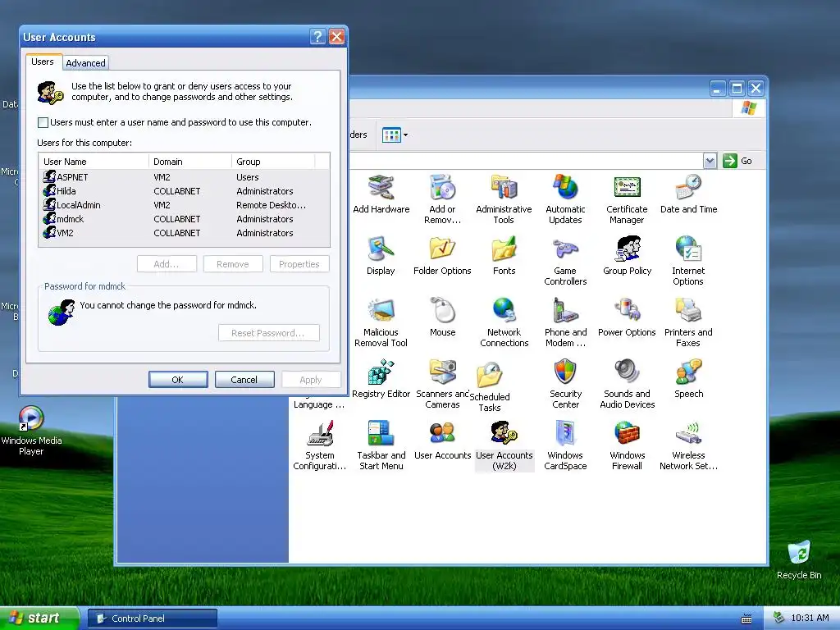Click OK in User Accounts dialog
The width and height of the screenshot is (840, 630).
[x=178, y=379]
